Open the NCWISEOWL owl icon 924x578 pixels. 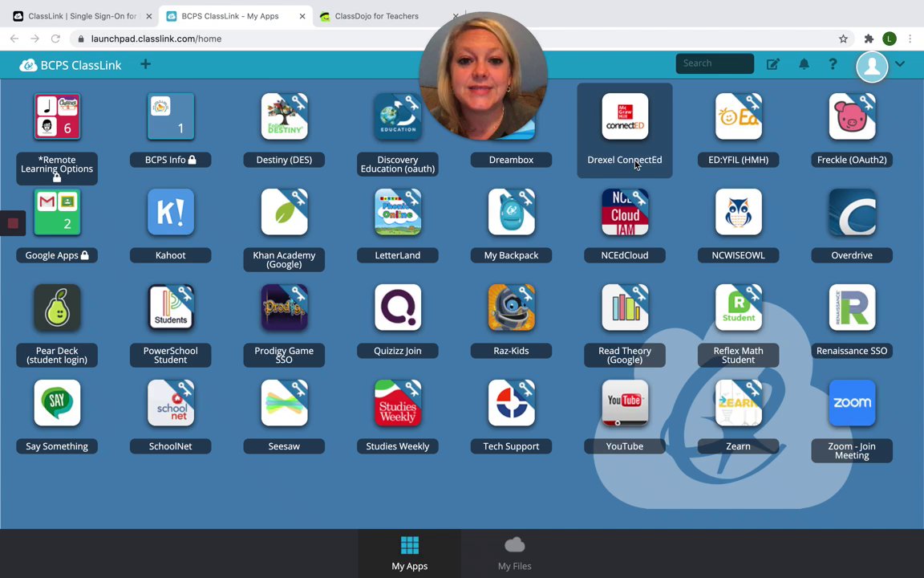(x=739, y=212)
